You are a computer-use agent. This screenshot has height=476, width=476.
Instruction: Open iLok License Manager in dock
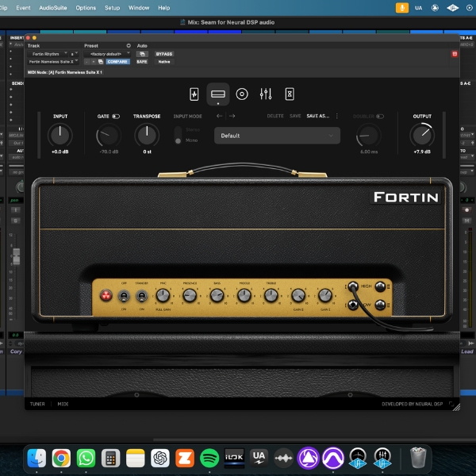(234, 458)
